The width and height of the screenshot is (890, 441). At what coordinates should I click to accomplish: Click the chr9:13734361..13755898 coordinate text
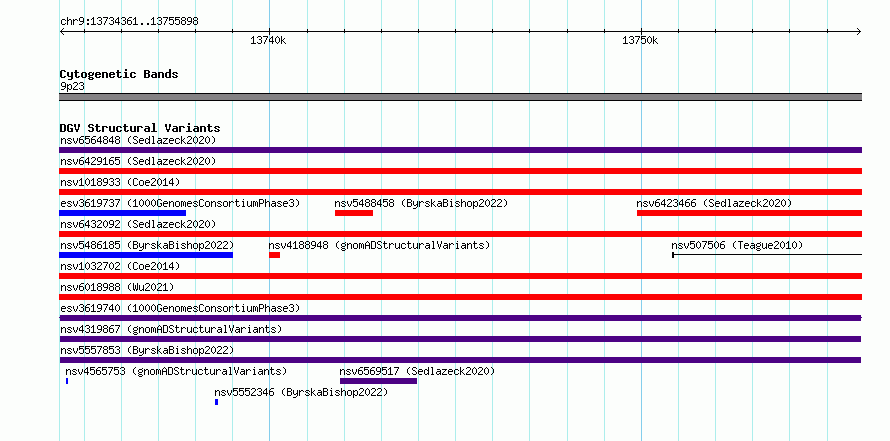[x=129, y=22]
